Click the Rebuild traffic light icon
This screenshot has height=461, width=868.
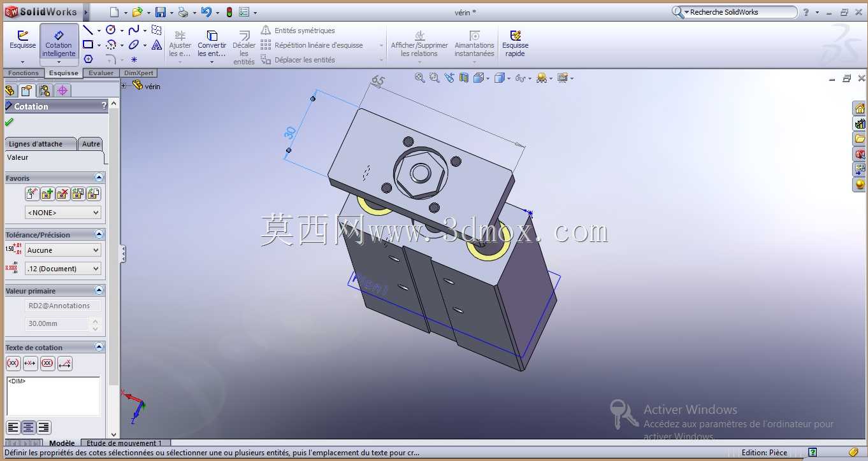[229, 12]
